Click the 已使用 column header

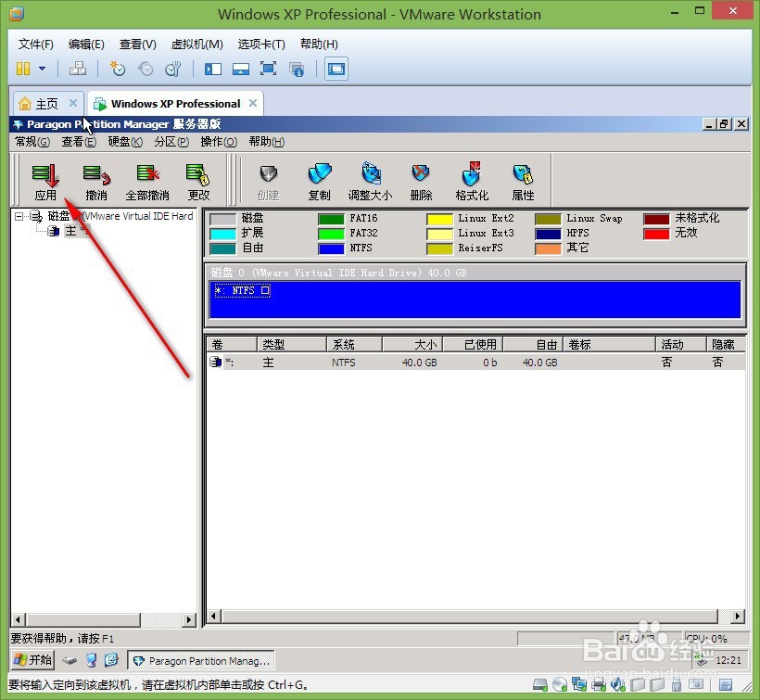point(473,344)
